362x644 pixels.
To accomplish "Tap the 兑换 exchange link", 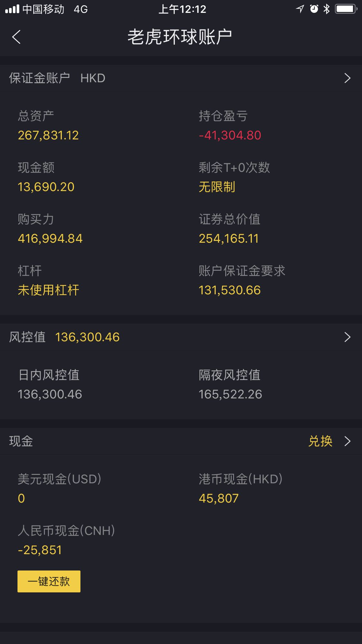I will click(x=320, y=441).
